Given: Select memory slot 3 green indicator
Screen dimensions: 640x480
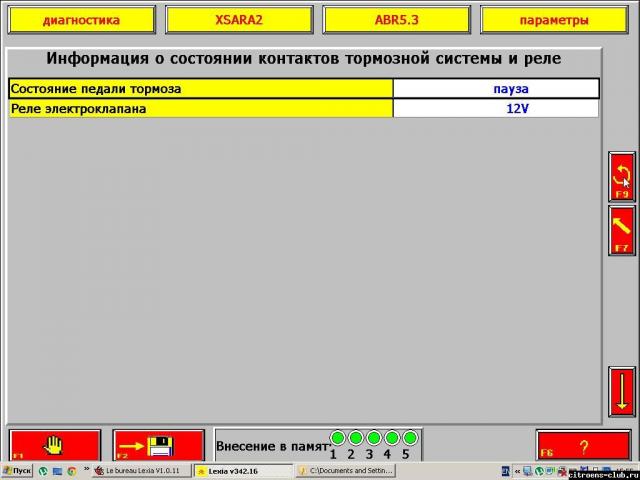Looking at the screenshot, I should coord(374,438).
